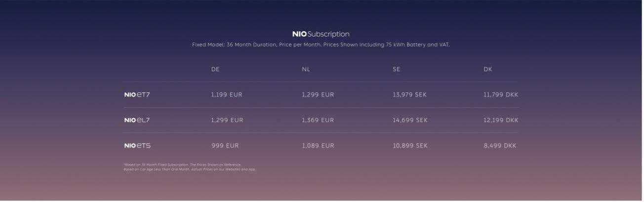The width and height of the screenshot is (644, 202).
Task: Select the DK column header
Action: [x=488, y=70]
